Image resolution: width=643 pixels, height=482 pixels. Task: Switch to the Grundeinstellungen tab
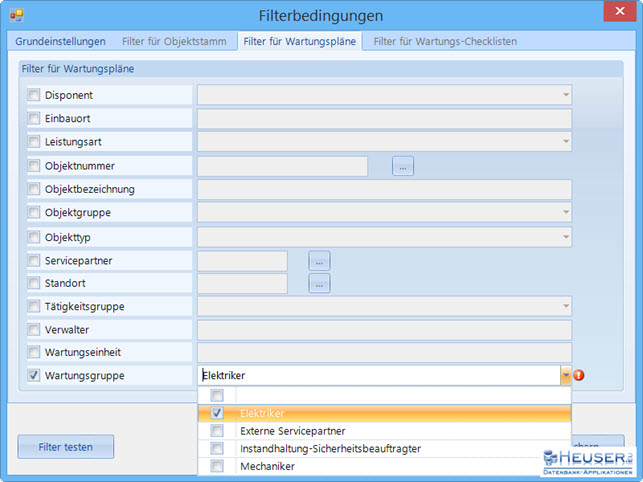click(x=61, y=42)
